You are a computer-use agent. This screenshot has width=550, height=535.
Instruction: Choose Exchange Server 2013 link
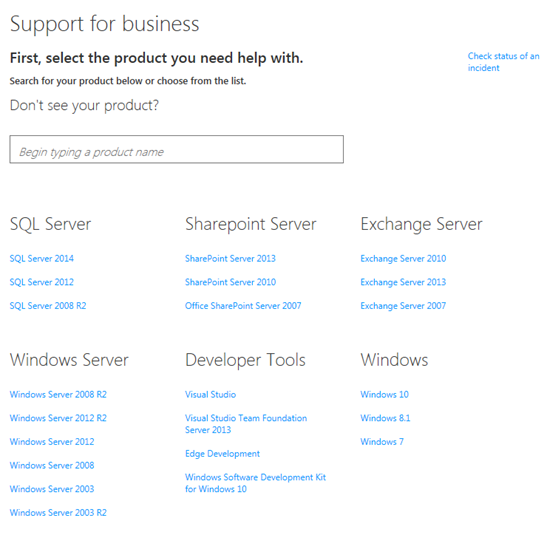(403, 282)
